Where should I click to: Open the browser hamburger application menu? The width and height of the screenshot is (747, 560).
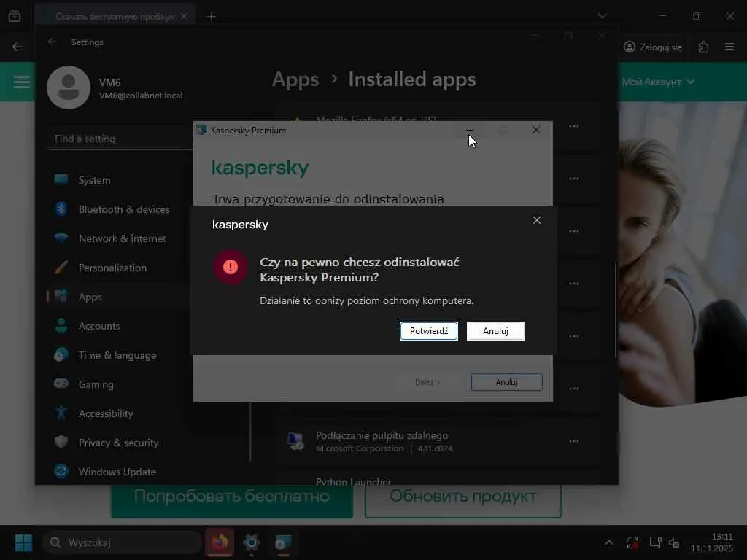tap(729, 47)
